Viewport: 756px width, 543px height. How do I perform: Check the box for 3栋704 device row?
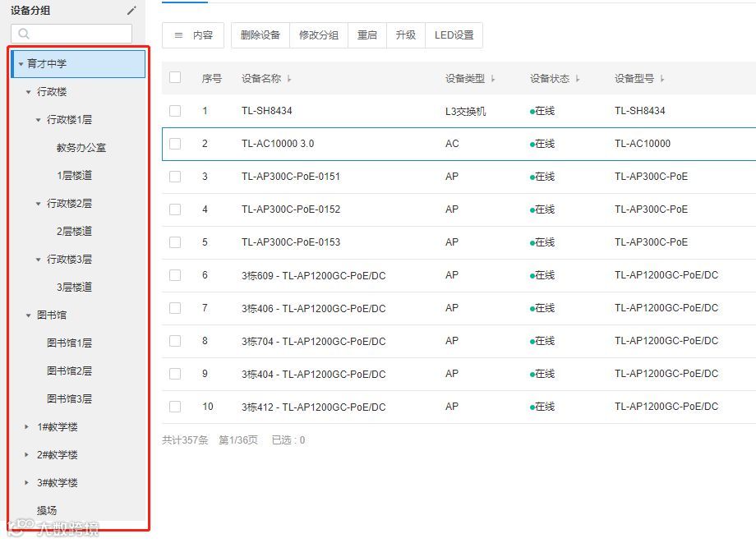tap(175, 341)
